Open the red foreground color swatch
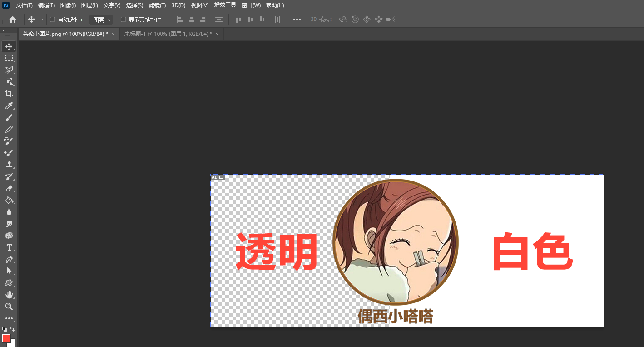 click(6, 338)
